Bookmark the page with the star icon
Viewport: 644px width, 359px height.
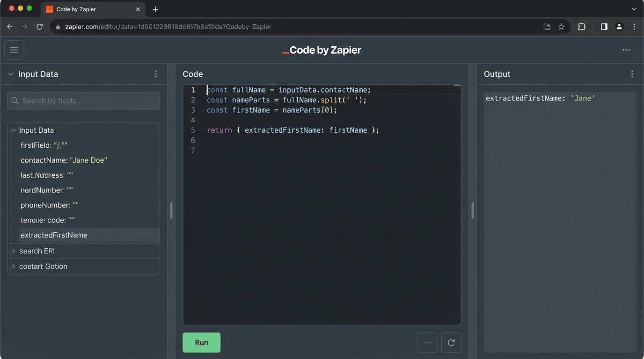[x=561, y=27]
